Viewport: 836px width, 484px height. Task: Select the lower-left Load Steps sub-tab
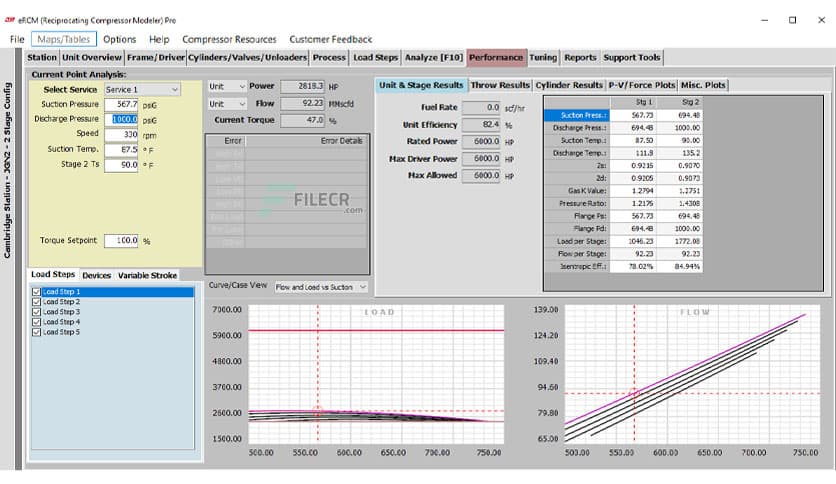53,275
